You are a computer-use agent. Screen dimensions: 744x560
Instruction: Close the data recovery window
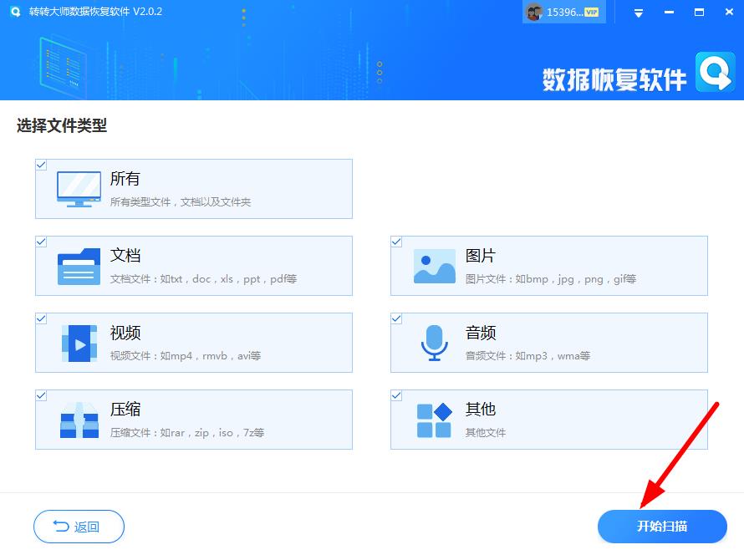pos(729,12)
